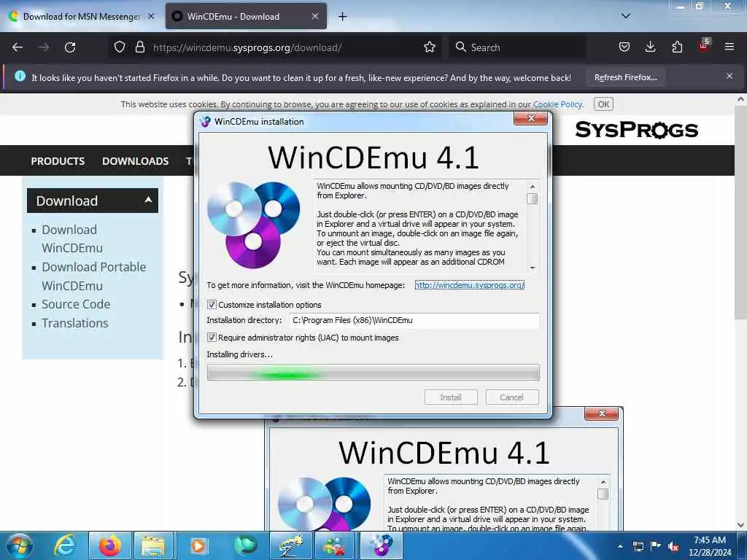Screen dimensions: 747x560
Task: Open MSN Messenger taskbar icon
Action: pos(334,545)
